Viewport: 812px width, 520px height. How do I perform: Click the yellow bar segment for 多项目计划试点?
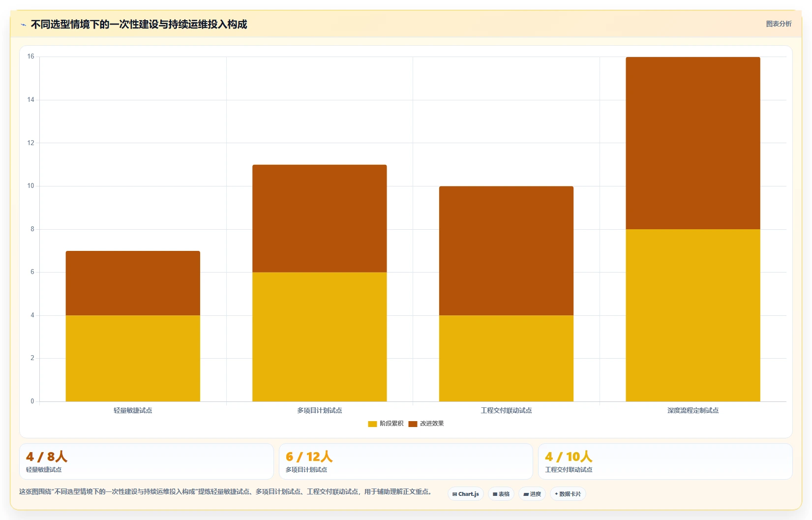(320, 337)
